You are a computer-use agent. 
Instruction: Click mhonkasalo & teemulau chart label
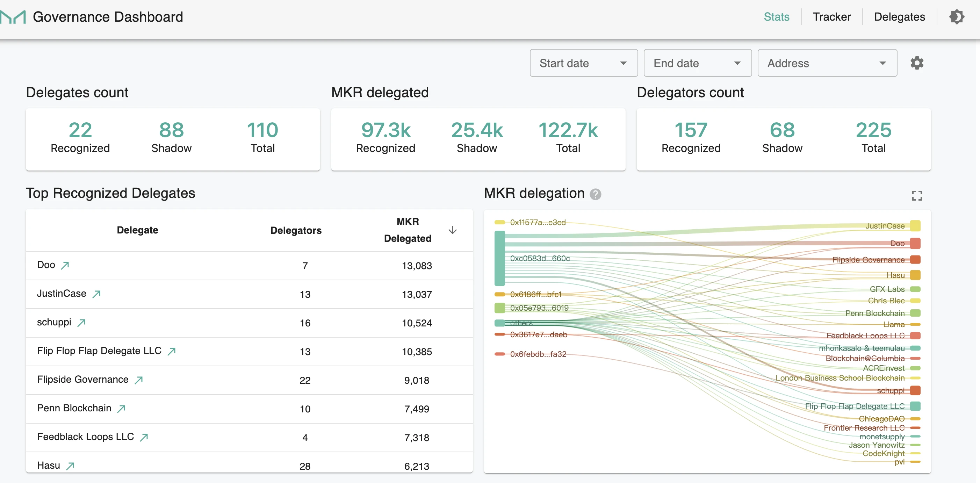pos(862,348)
